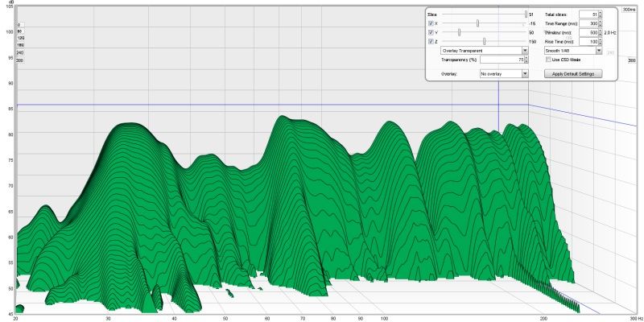Decrease Rise Time with down arrow

click(x=600, y=43)
